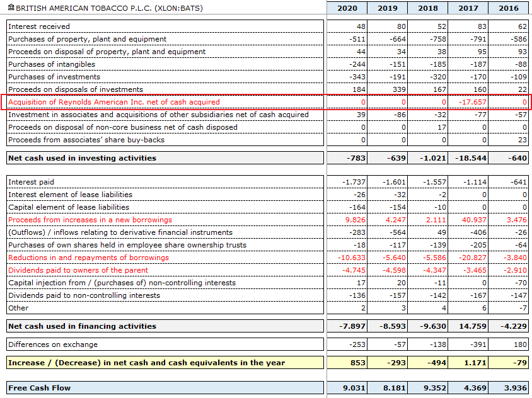The width and height of the screenshot is (532, 398).
Task: Select -18.544 investing total for 2017
Action: (x=471, y=158)
